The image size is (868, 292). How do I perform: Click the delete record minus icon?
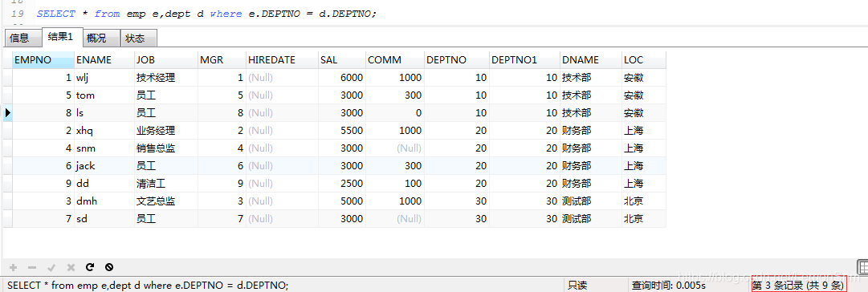coord(32,267)
